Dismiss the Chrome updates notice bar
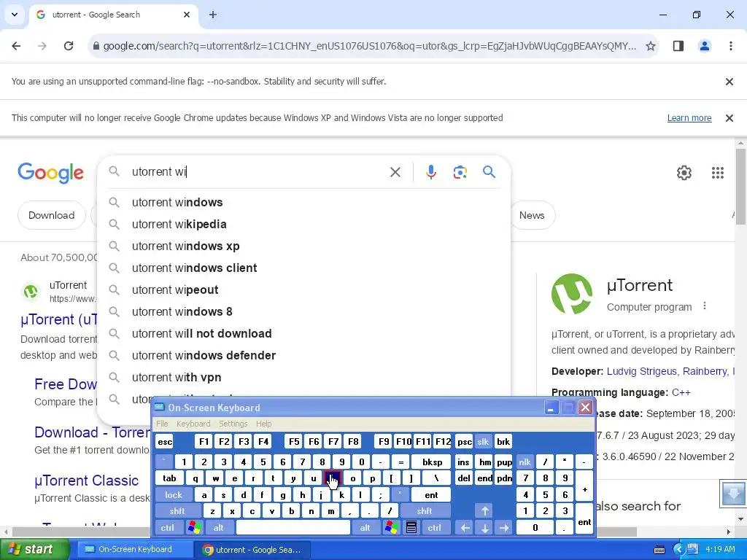The height and width of the screenshot is (560, 747). click(x=729, y=118)
